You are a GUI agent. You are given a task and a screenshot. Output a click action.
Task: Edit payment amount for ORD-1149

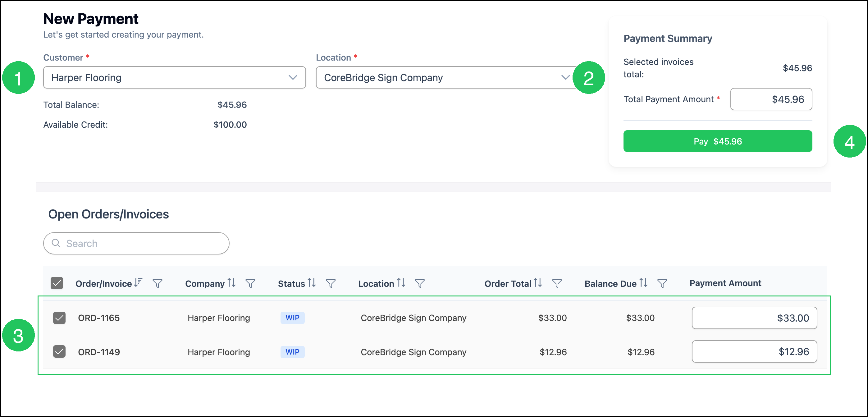754,352
